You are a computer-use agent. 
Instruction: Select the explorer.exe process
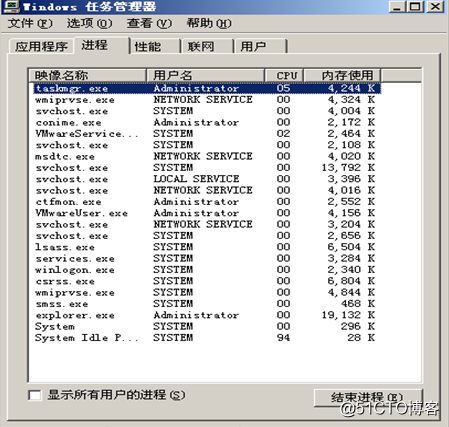[207, 315]
